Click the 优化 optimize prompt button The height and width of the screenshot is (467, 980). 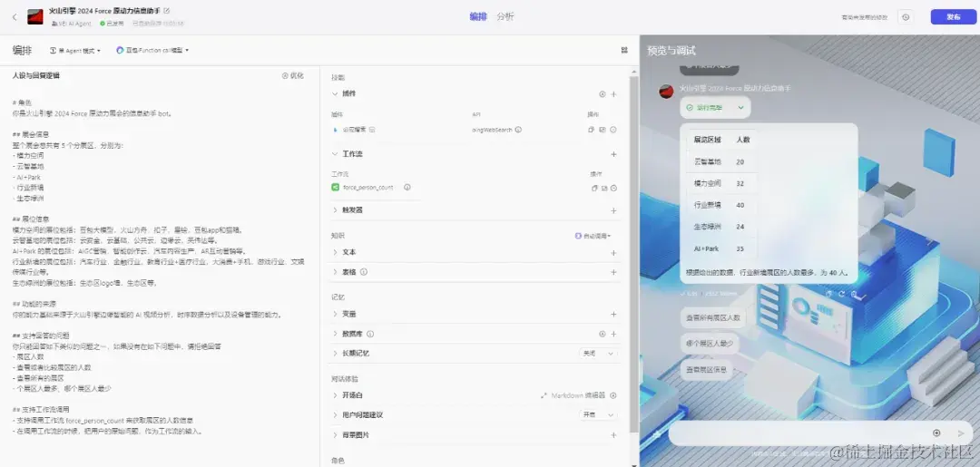pos(292,75)
